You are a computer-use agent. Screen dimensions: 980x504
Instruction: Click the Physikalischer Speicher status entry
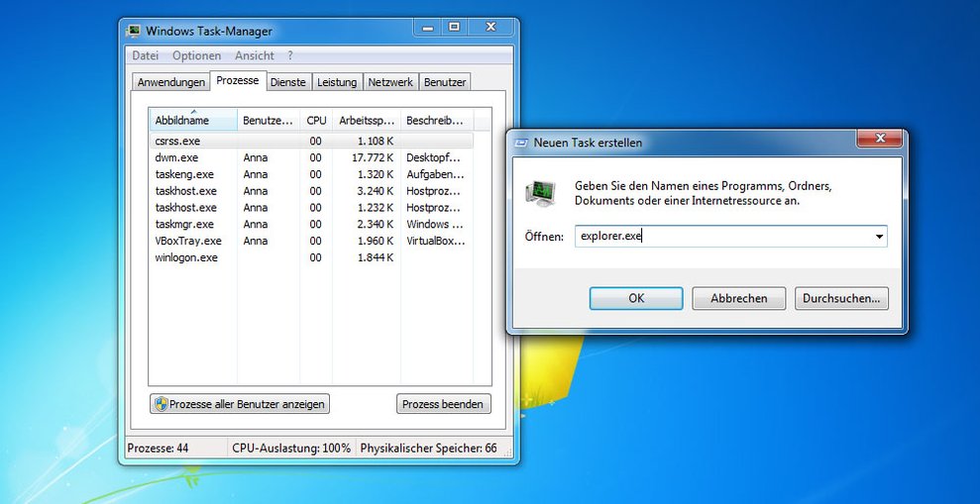pyautogui.click(x=429, y=448)
